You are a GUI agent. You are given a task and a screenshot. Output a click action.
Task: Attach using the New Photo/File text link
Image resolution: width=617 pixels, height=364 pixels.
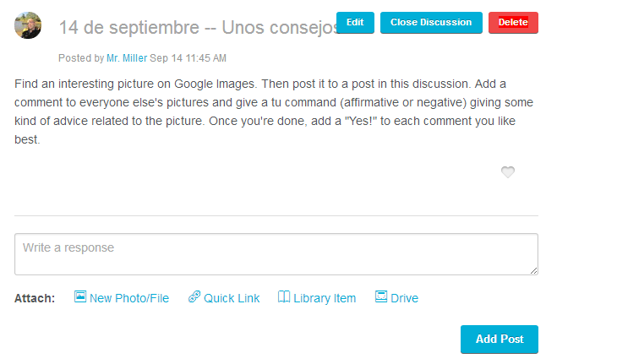(129, 298)
